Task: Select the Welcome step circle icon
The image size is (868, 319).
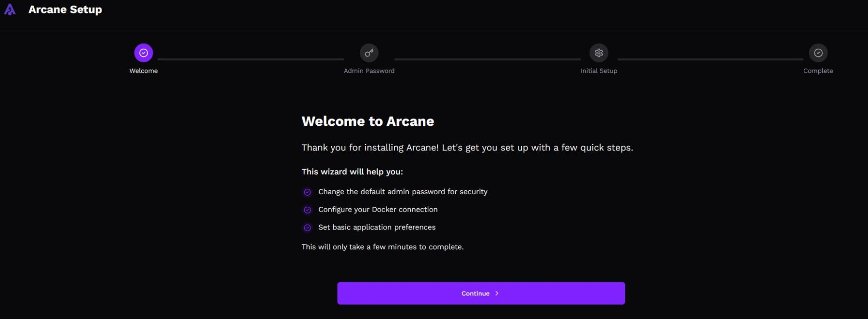Action: pyautogui.click(x=144, y=53)
